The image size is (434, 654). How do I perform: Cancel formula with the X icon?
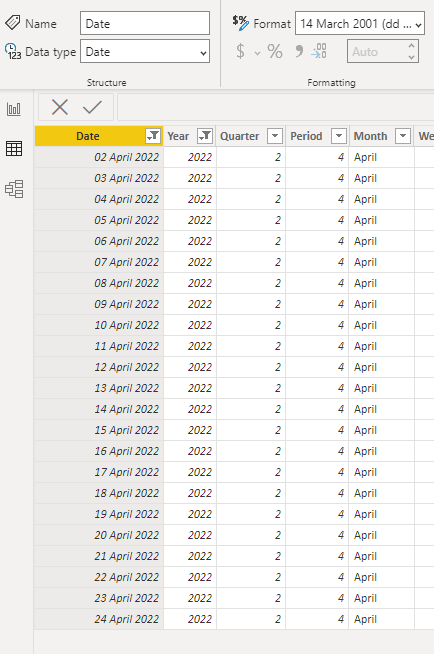[60, 107]
